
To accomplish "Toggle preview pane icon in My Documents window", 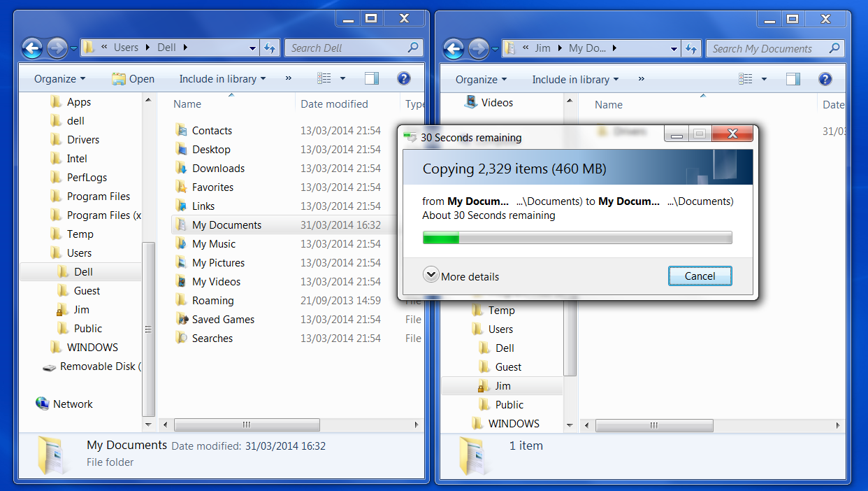I will pos(793,79).
